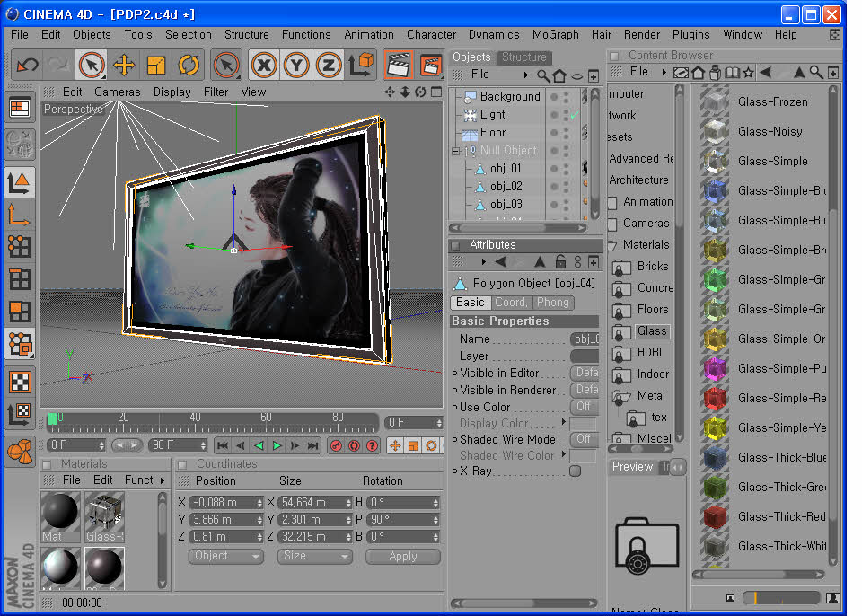This screenshot has width=862, height=616.
Task: Render in Picture Viewer icon
Action: point(430,66)
